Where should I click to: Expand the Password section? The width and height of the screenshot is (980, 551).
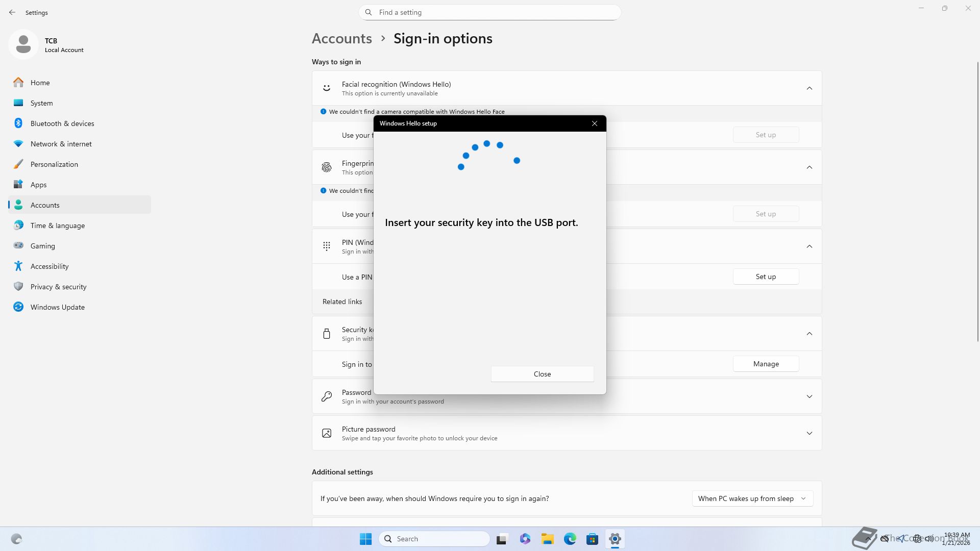tap(809, 396)
